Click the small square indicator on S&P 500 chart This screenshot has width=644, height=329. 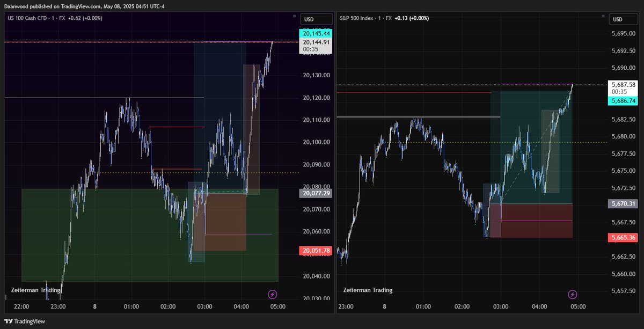point(602,16)
